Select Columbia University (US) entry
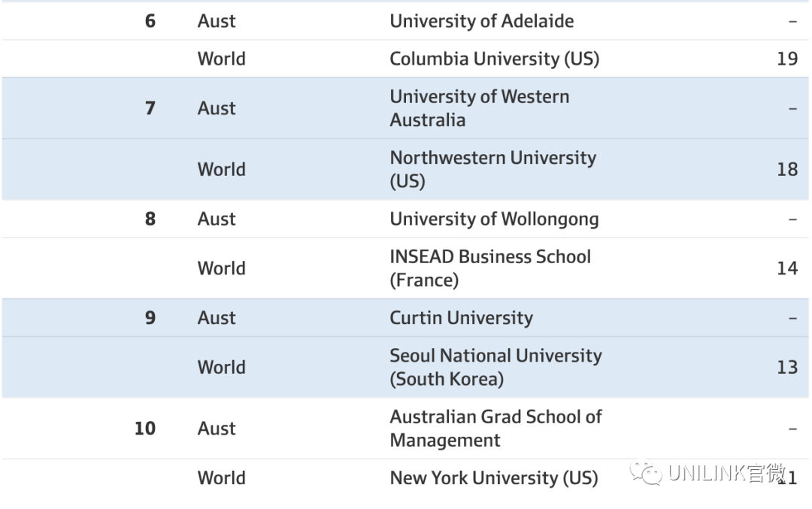 pos(495,59)
